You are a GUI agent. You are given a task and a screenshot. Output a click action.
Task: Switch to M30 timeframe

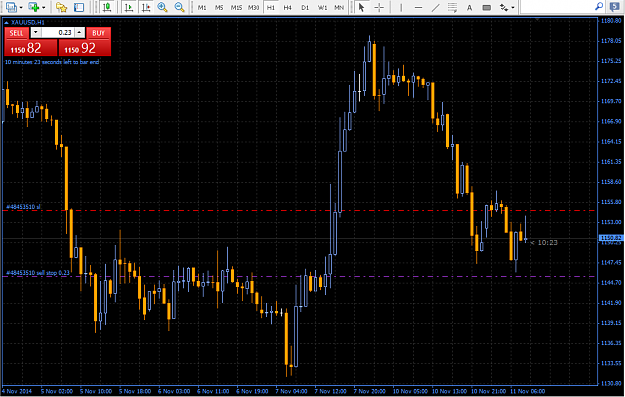pyautogui.click(x=254, y=8)
